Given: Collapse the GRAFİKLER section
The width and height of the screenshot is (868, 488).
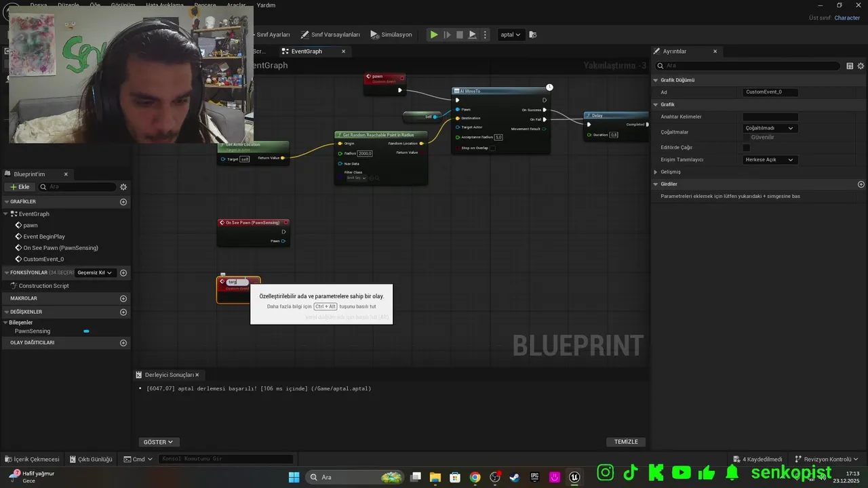Looking at the screenshot, I should (x=6, y=202).
